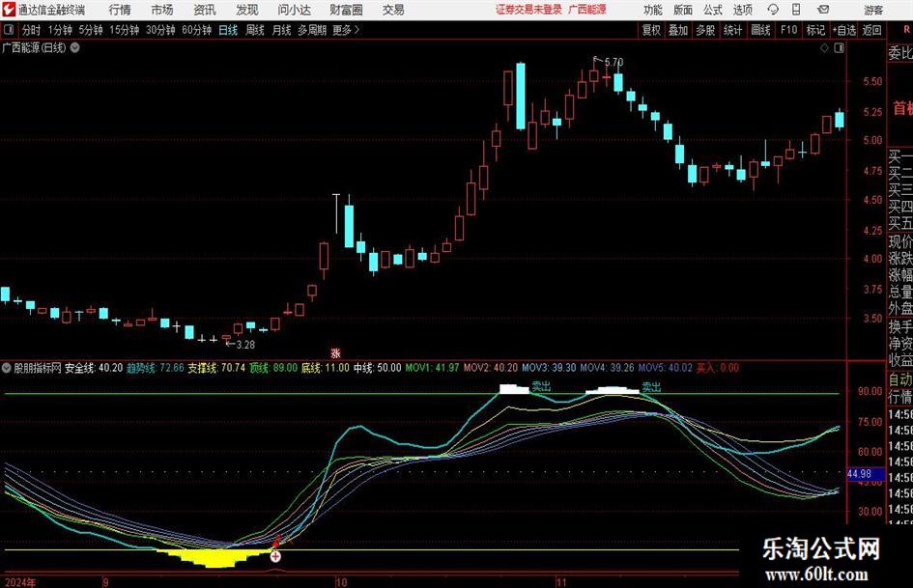
Task: Click the 股朋指标网 indicator name
Action: tap(38, 368)
